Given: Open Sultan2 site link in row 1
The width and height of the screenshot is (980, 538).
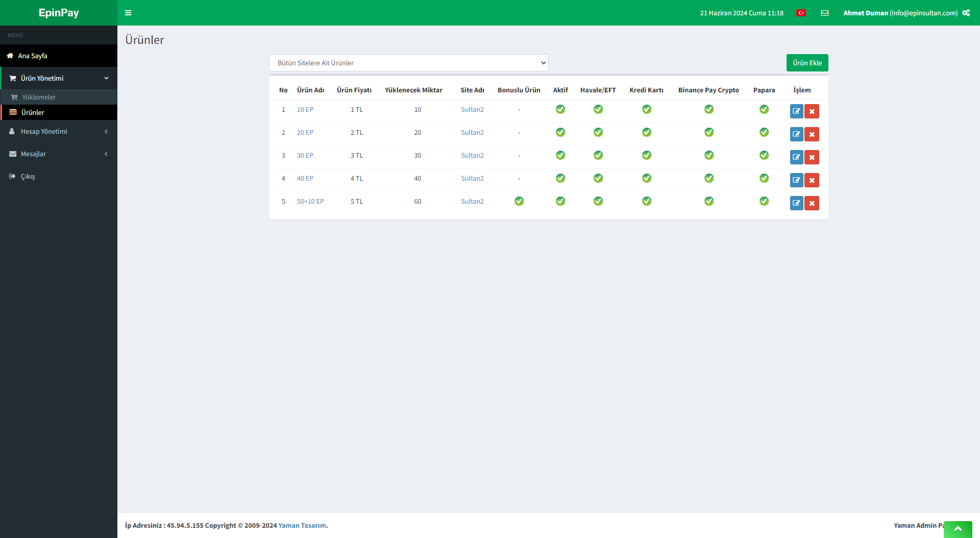Looking at the screenshot, I should (472, 109).
